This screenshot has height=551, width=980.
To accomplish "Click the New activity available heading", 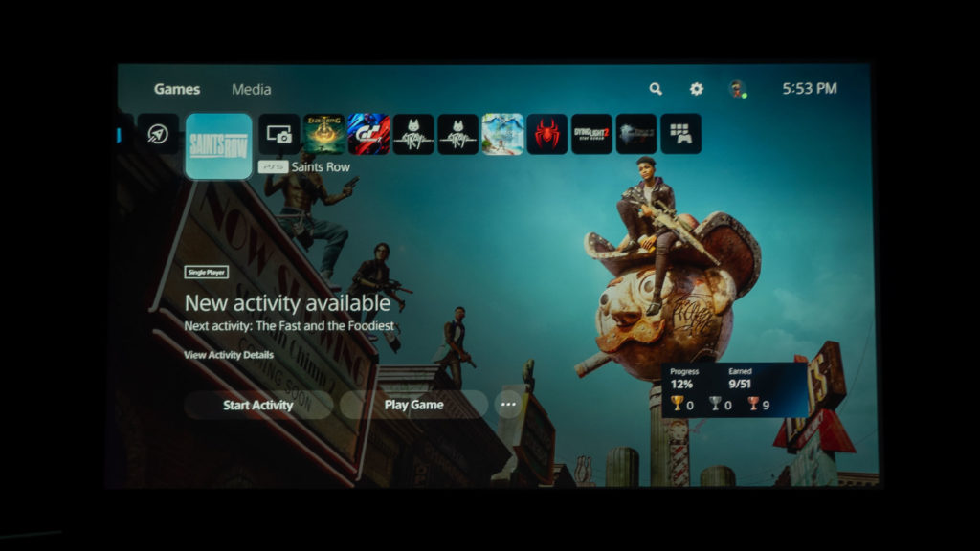I will point(287,303).
